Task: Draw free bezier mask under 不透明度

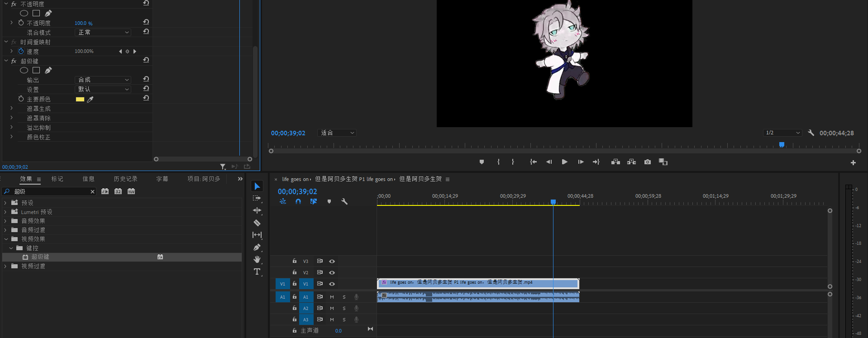Action: tap(48, 13)
